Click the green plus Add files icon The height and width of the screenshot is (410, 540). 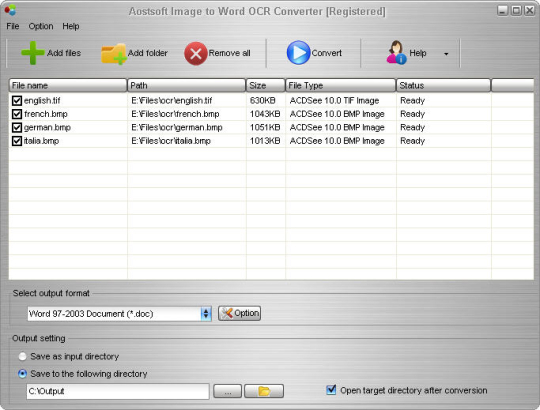pyautogui.click(x=33, y=53)
